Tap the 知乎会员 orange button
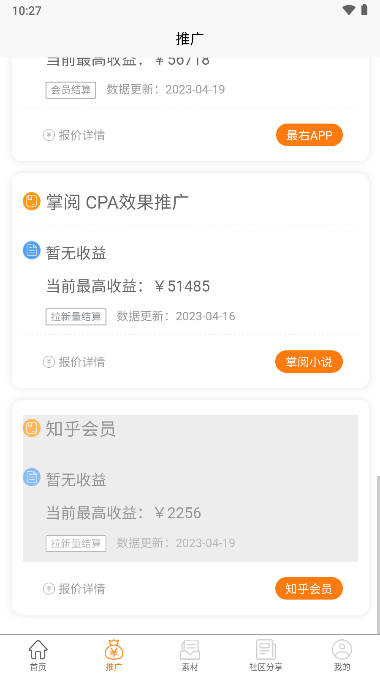380x677 pixels. pos(309,588)
